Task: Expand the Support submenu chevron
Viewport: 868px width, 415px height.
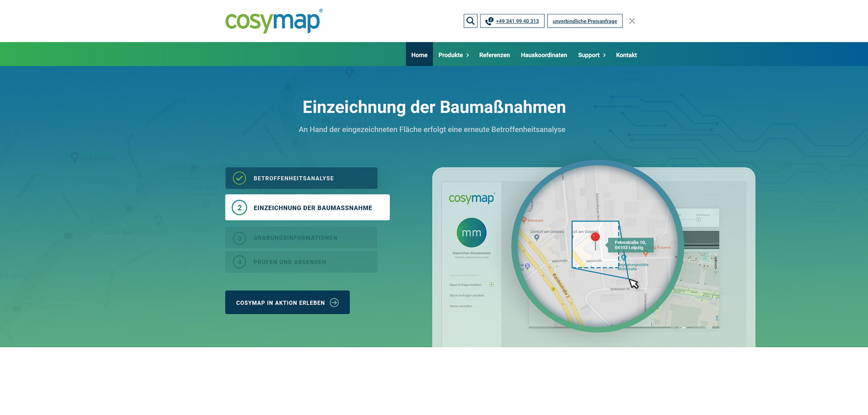Action: 604,55
